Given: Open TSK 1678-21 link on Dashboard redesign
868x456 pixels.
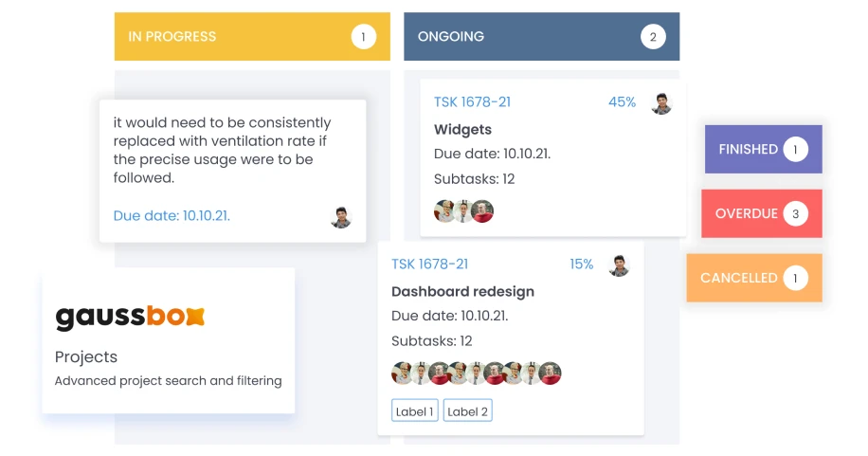Looking at the screenshot, I should [x=429, y=264].
